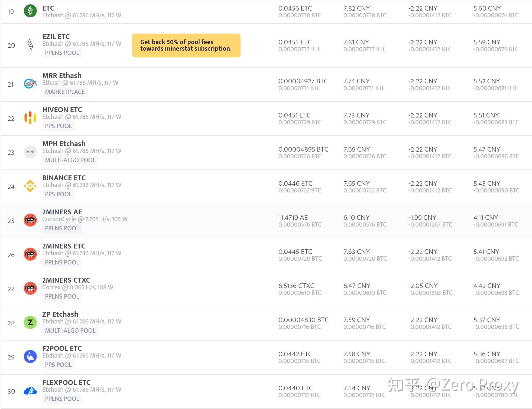Open the FLEXPOOL ETC pool title
This screenshot has height=409, width=532.
(66, 382)
